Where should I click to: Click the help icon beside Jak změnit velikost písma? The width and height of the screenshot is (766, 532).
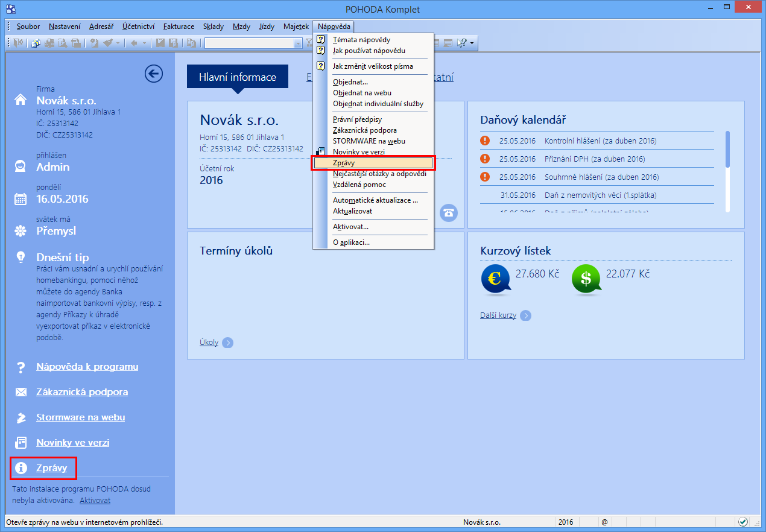coord(321,66)
